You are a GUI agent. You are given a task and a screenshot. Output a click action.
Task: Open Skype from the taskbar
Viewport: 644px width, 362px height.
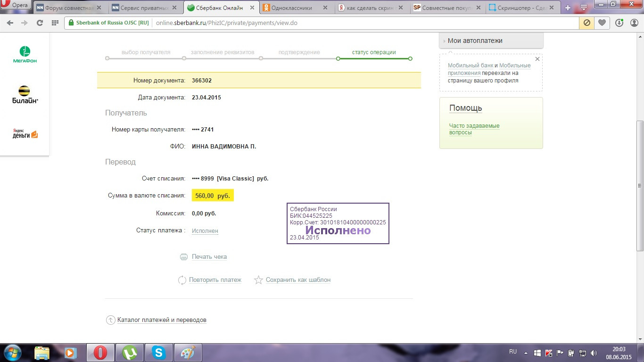click(x=159, y=353)
